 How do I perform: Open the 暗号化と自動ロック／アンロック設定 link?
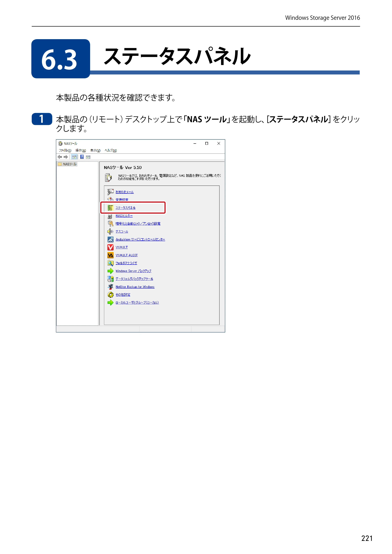tap(138, 224)
